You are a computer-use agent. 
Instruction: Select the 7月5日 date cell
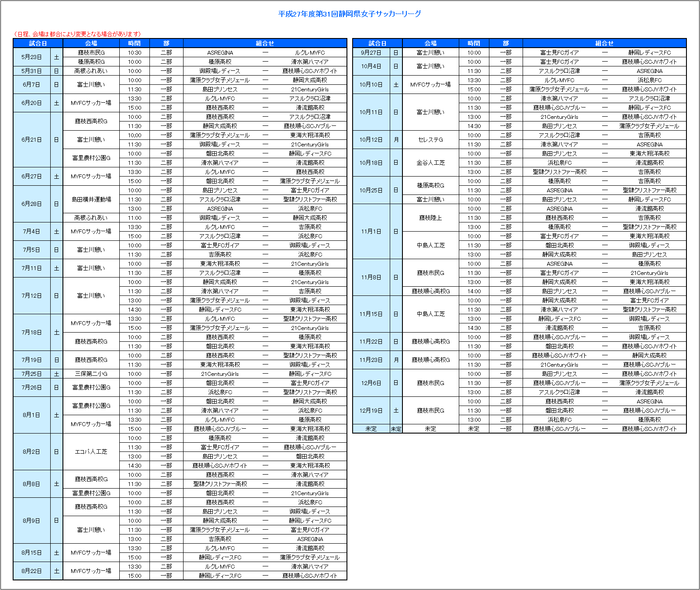click(x=32, y=250)
